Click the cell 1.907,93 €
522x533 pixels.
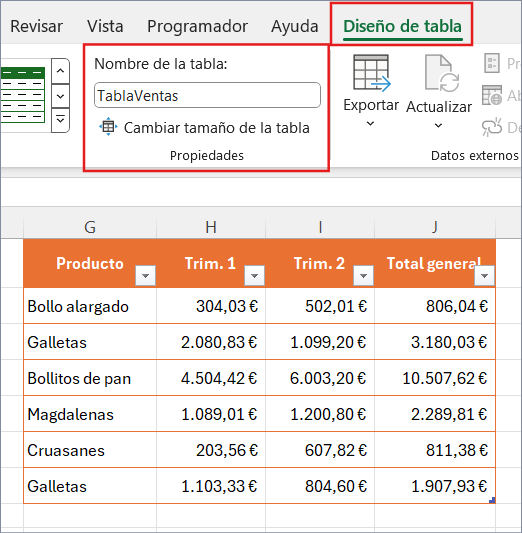(435, 486)
